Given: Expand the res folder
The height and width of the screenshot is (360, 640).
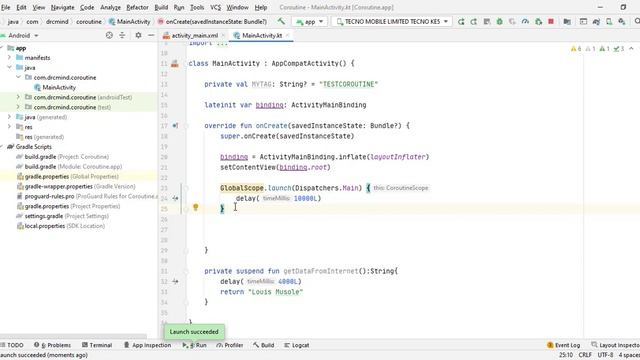Looking at the screenshot, I should (9, 127).
